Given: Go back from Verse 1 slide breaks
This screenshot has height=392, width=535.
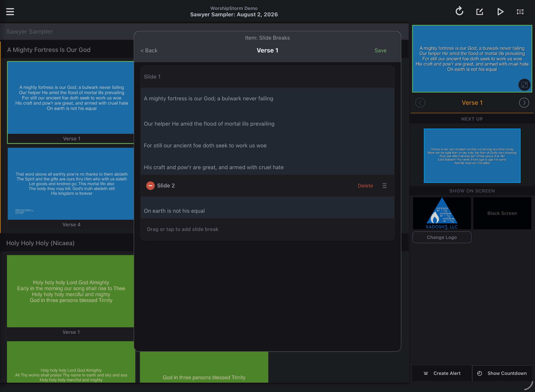Looking at the screenshot, I should point(149,51).
